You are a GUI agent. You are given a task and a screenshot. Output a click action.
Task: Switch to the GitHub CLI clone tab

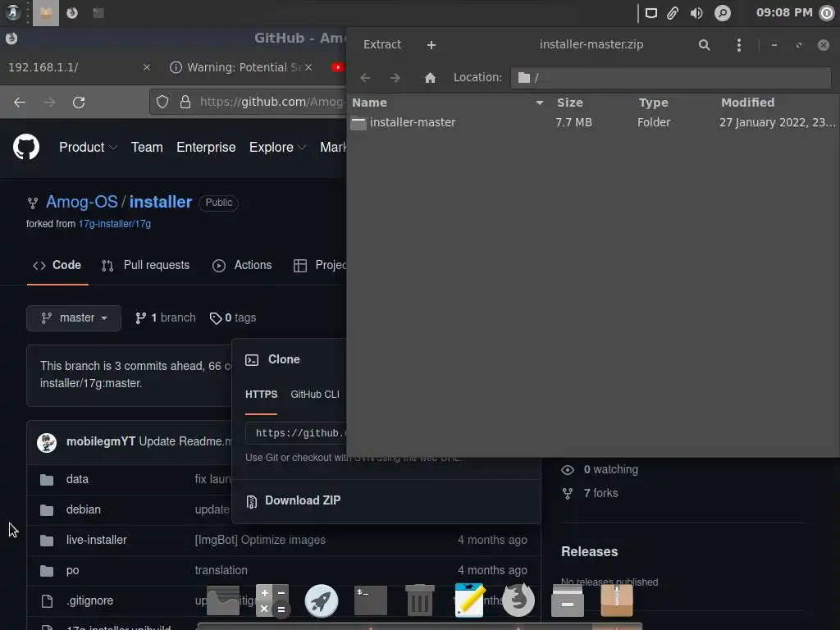pos(315,395)
